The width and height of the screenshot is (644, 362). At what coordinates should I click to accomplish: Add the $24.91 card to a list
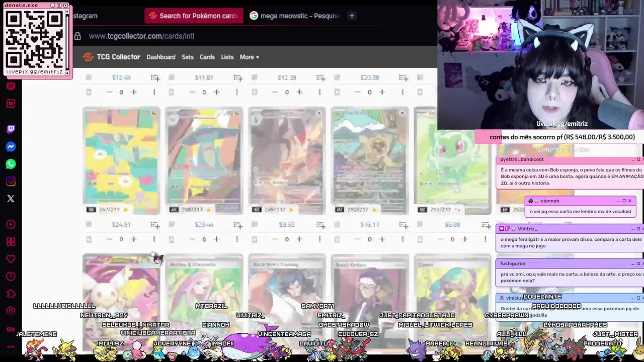[x=155, y=225]
